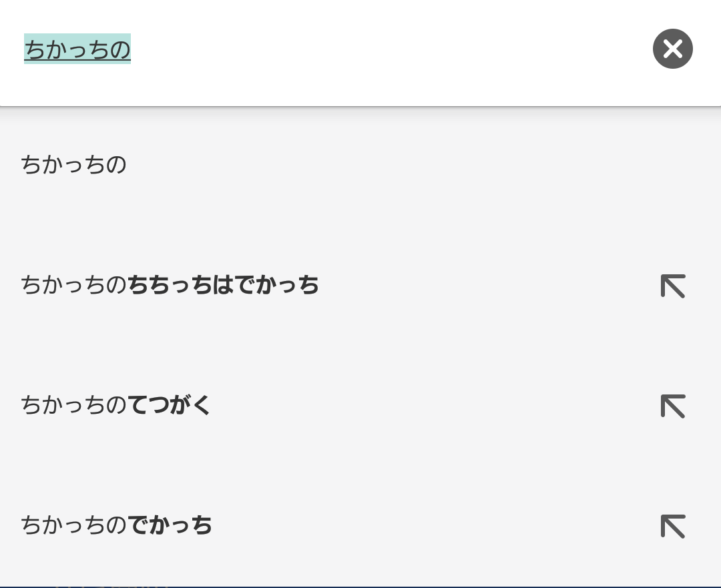Tap the arrow beside ちかっちのちちっちはでかっち
The image size is (721, 588).
tap(673, 286)
